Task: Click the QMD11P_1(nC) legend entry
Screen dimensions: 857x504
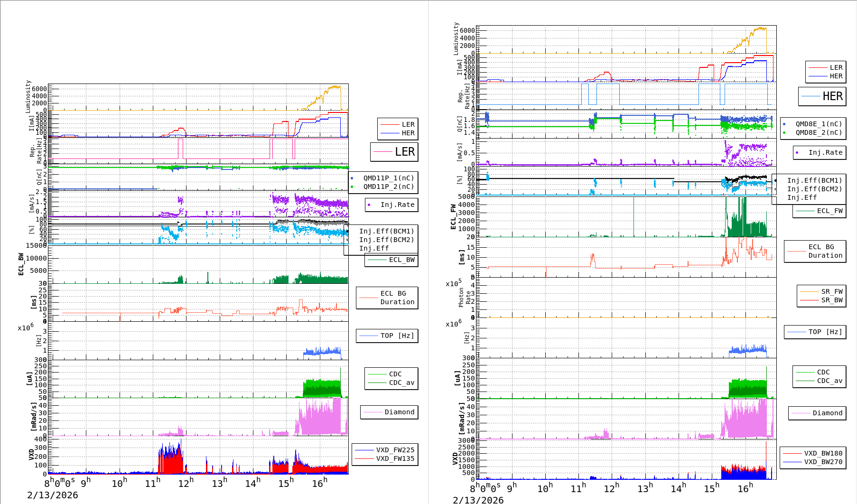Action: click(388, 178)
